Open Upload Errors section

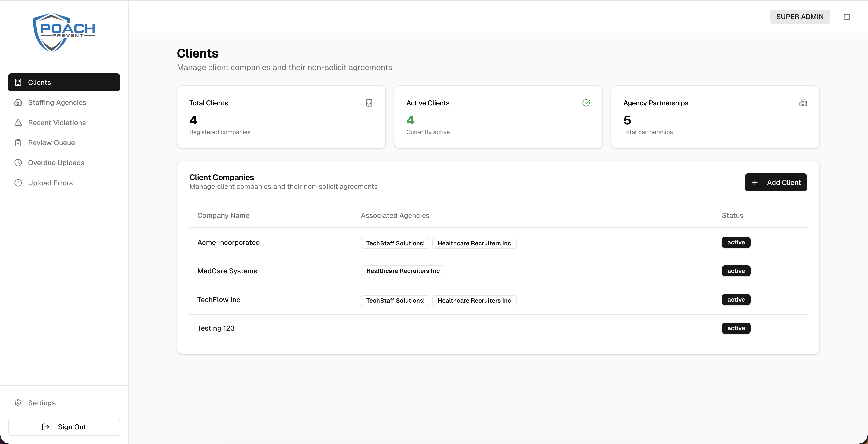click(50, 183)
